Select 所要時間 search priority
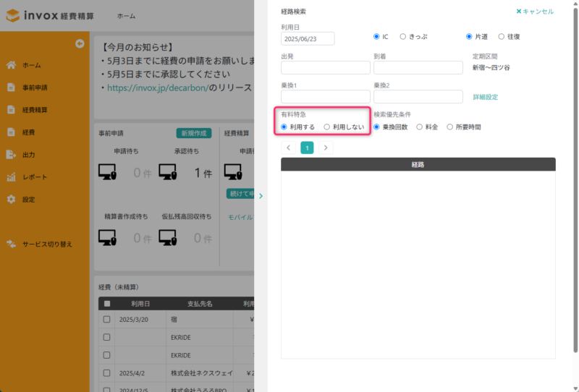Screen dimensions: 579x392 [449, 127]
